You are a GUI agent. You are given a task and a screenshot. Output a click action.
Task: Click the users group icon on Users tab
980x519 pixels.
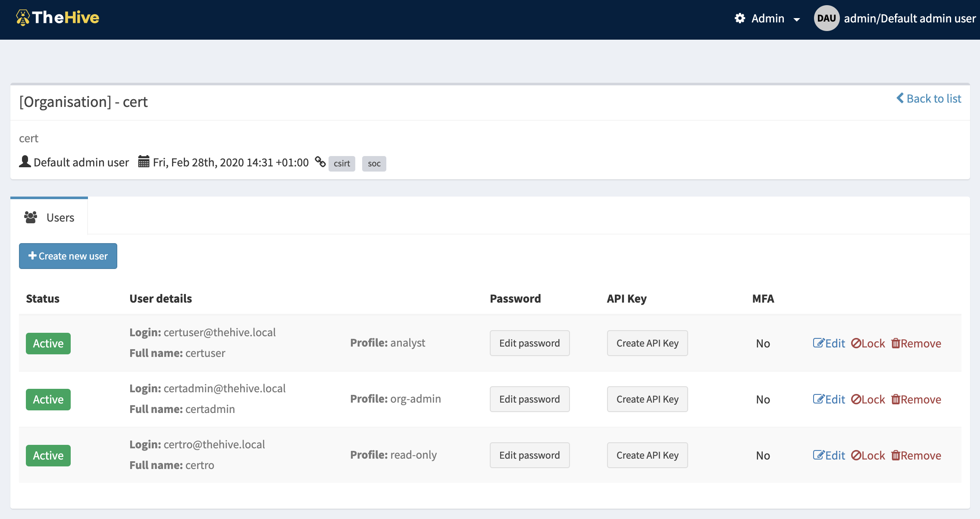point(31,217)
